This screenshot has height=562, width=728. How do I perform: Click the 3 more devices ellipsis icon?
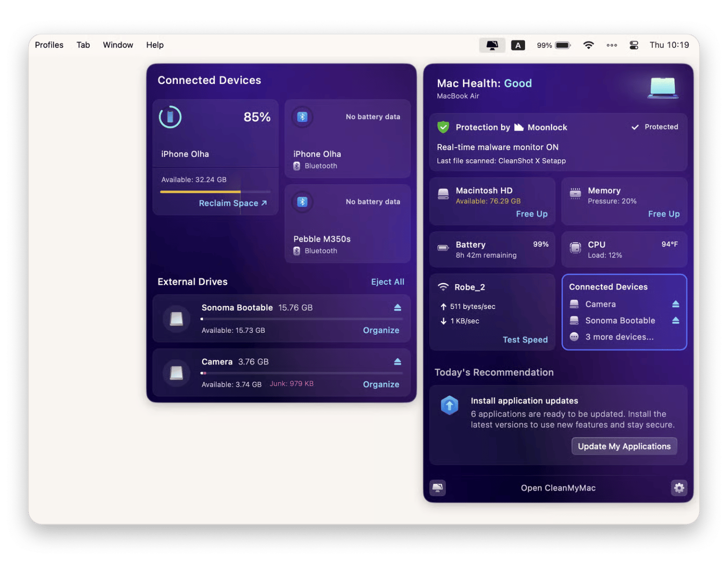[x=574, y=337]
